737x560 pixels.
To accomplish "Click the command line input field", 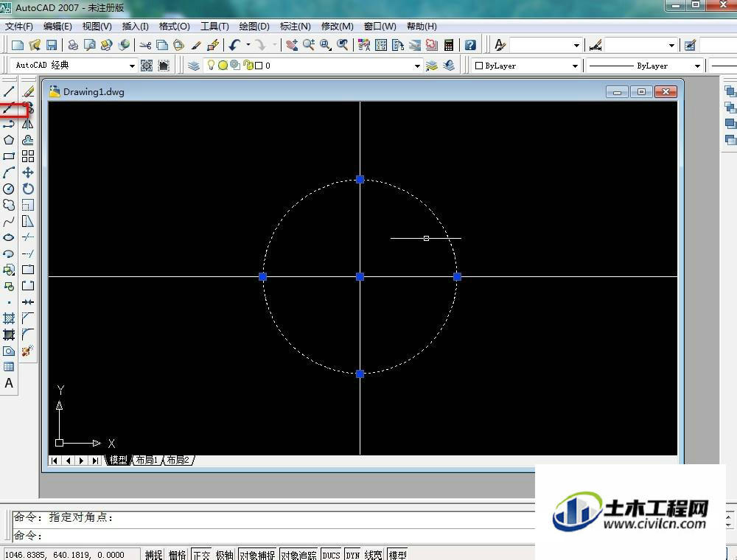I will 273,536.
